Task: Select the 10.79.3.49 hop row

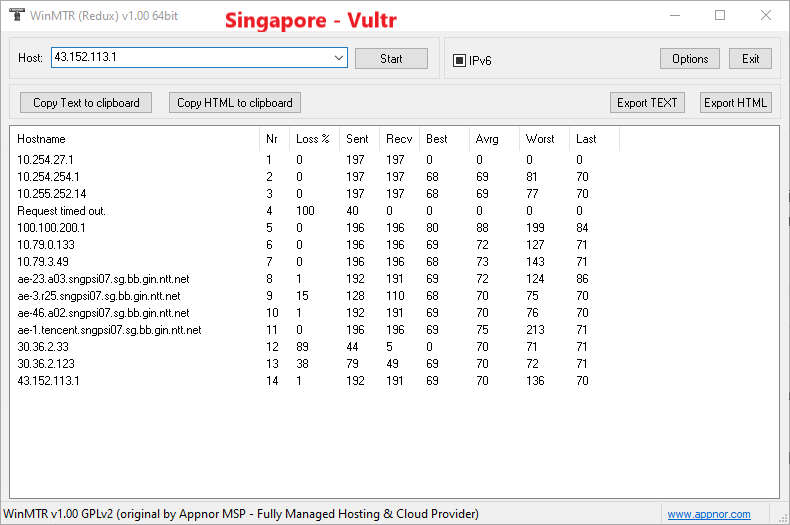Action: [315, 262]
